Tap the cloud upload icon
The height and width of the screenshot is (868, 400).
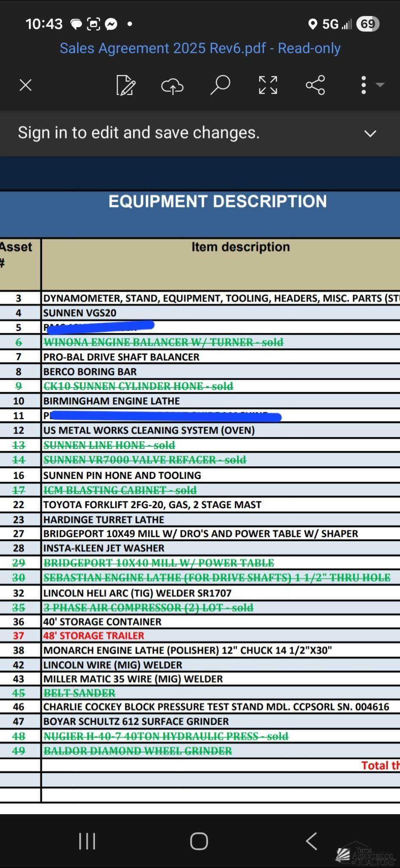(x=172, y=86)
